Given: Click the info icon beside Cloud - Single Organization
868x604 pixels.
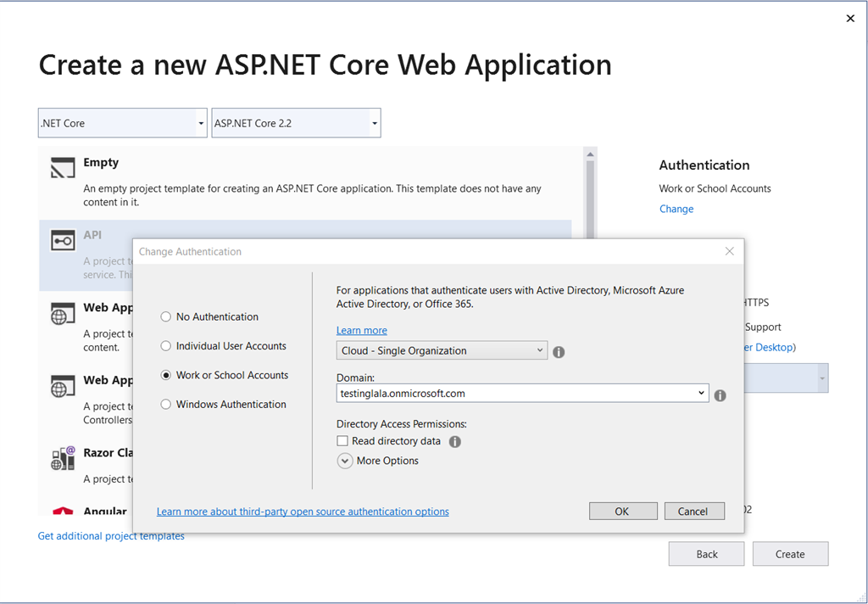Looking at the screenshot, I should point(559,352).
